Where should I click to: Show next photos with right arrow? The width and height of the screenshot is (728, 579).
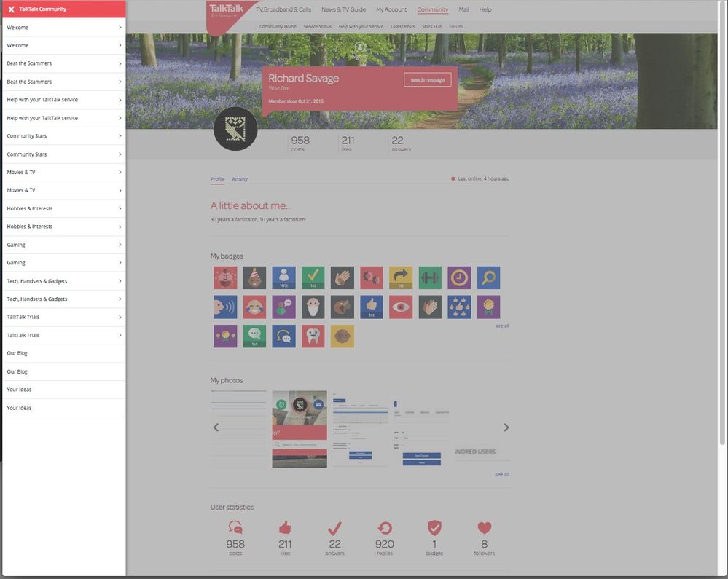point(506,428)
